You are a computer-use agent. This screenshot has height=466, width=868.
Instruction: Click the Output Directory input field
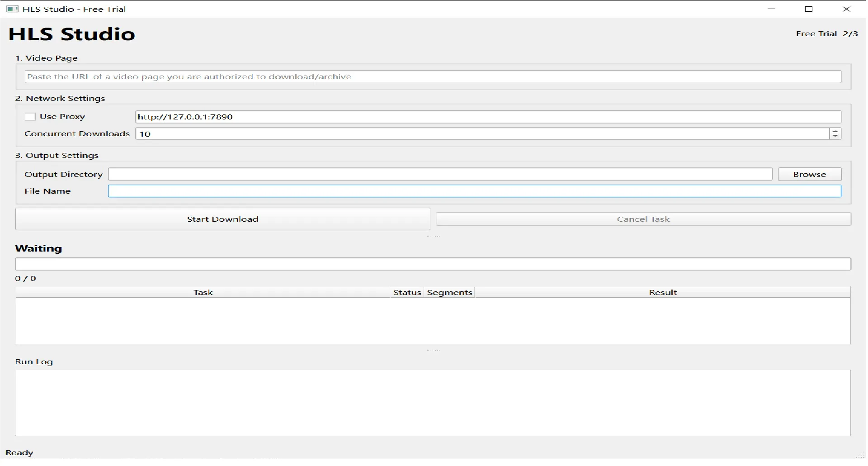(440, 174)
